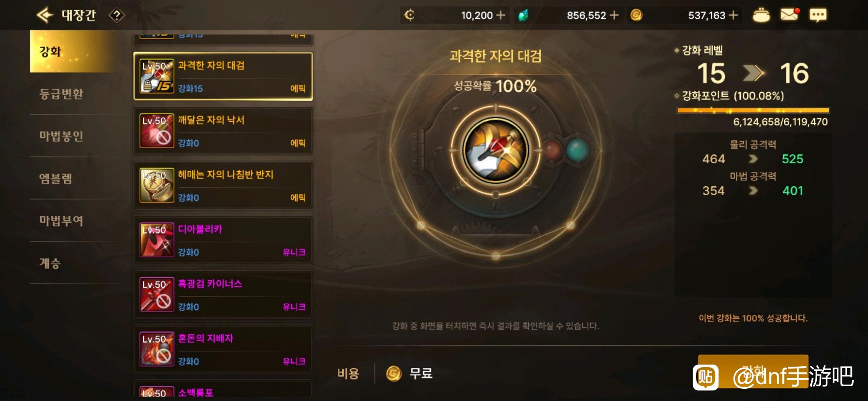Click the orange 강화 enhance button

(753, 371)
